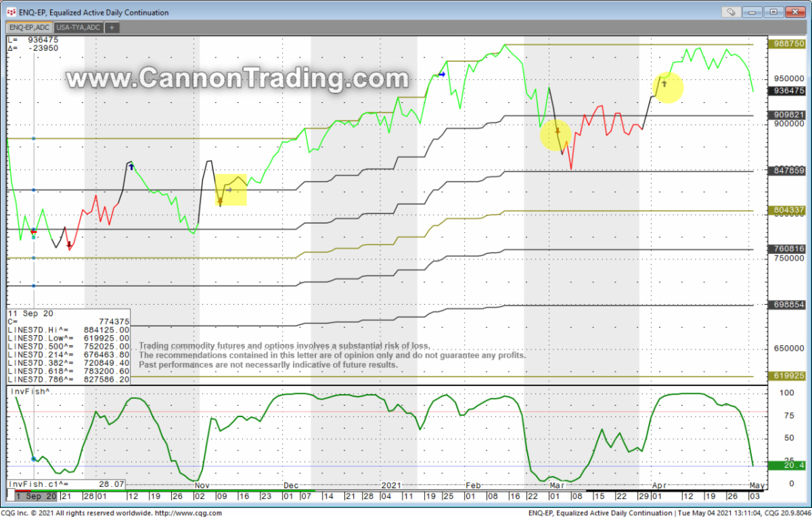Click the down arrow marker in the March yellow circle
This screenshot has height=518, width=812.
click(558, 131)
